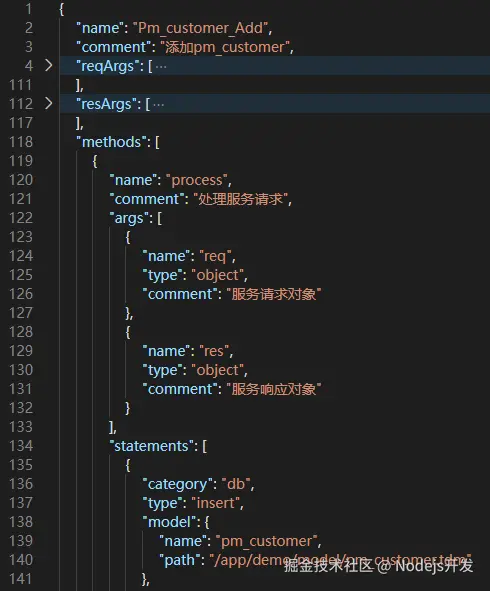
Task: Click the value "req"
Action: (x=215, y=256)
